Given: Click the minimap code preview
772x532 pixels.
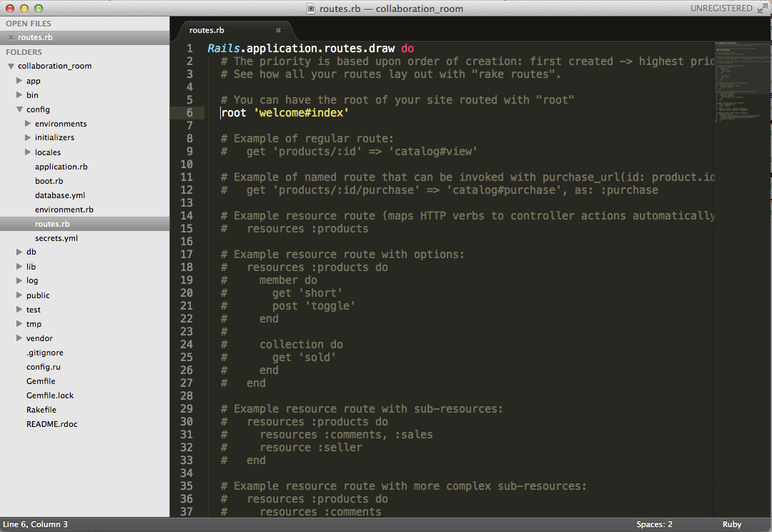Looking at the screenshot, I should tap(742, 82).
